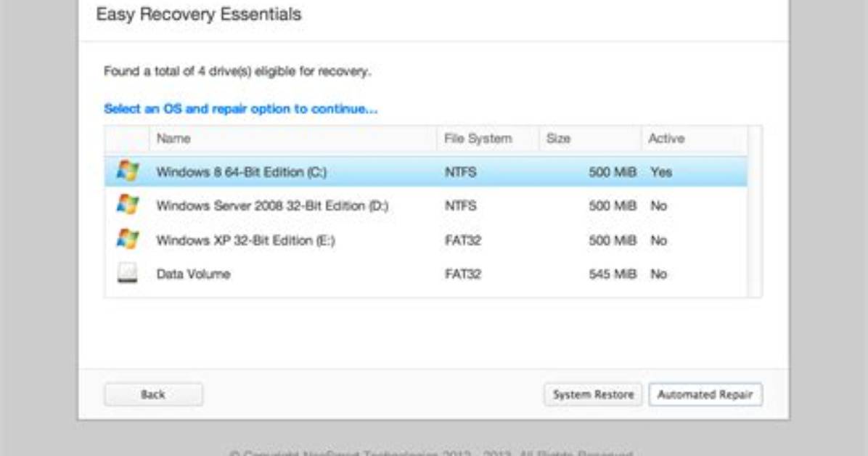Go back with the Back button
This screenshot has height=456, width=868.
pos(153,394)
